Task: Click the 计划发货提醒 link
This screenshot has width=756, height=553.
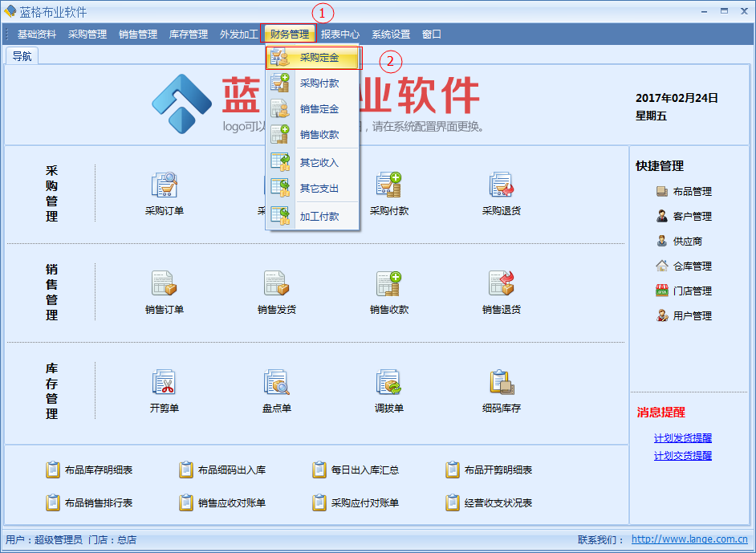Action: coord(682,438)
